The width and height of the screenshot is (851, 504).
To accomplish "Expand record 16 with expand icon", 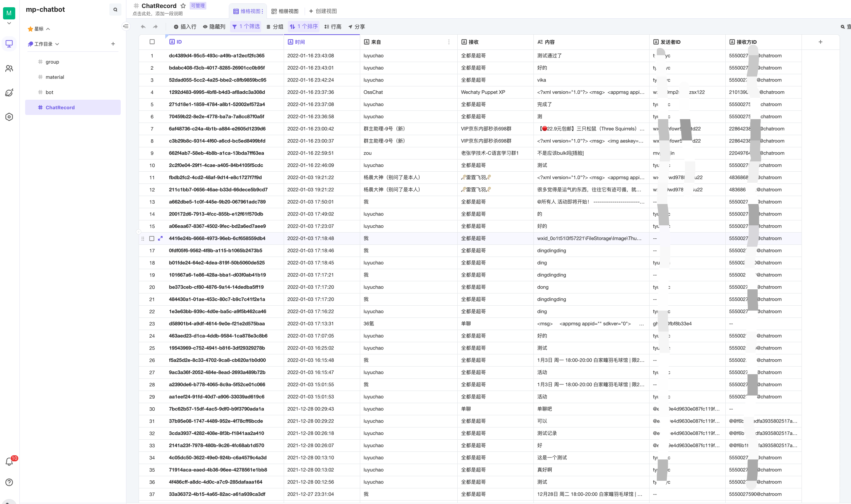I will click(x=160, y=238).
